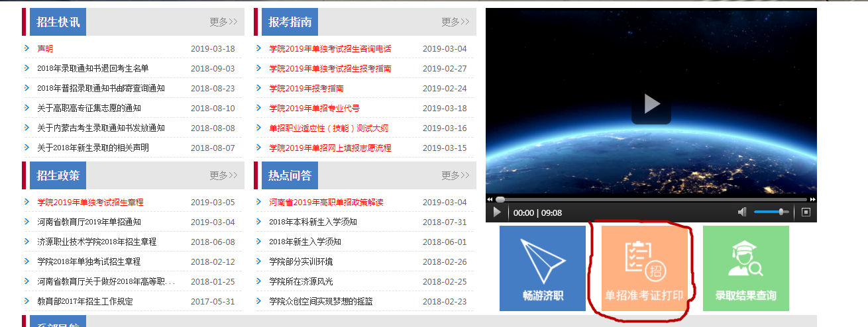Viewport: 868px width, 327px height.
Task: Select the 招生政策 section header
Action: tap(58, 175)
